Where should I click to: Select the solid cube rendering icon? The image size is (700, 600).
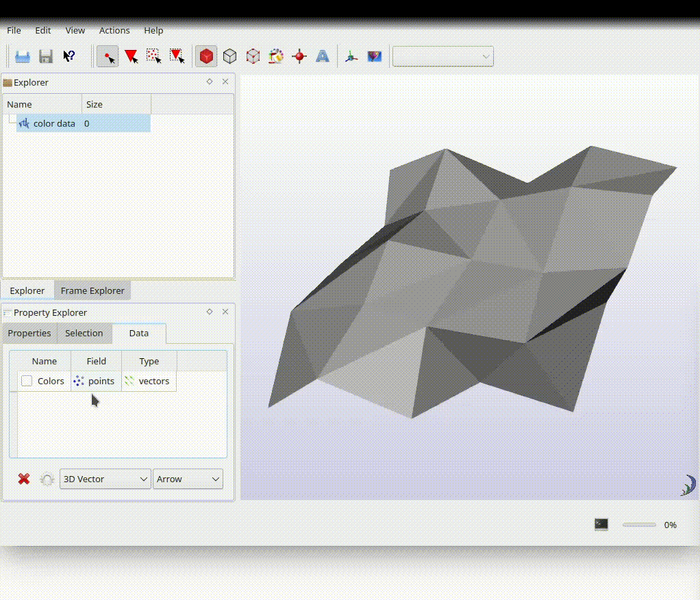click(206, 56)
